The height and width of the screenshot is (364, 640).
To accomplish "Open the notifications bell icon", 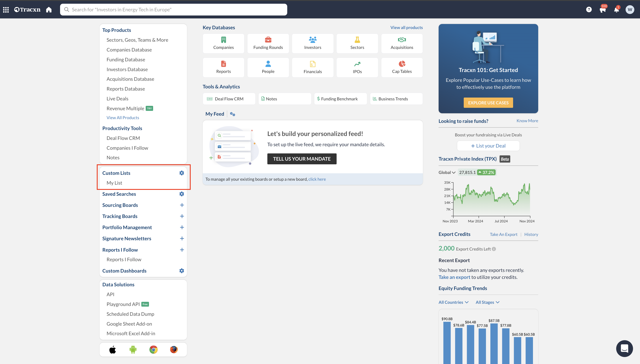I will click(616, 10).
